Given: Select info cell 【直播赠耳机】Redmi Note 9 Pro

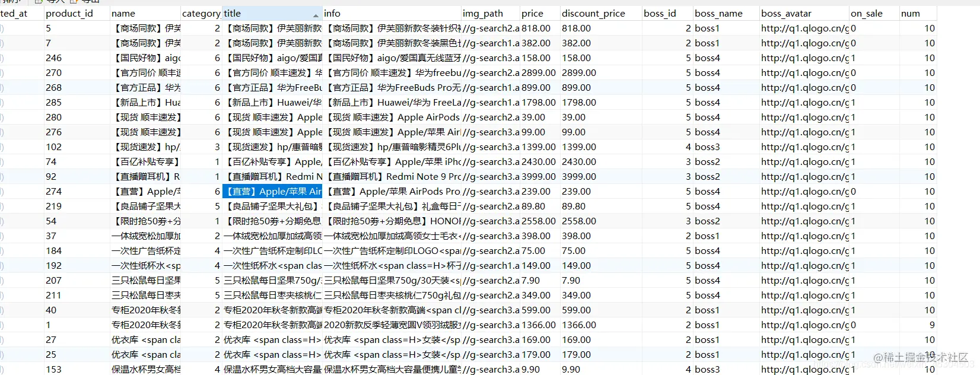Looking at the screenshot, I should [392, 176].
